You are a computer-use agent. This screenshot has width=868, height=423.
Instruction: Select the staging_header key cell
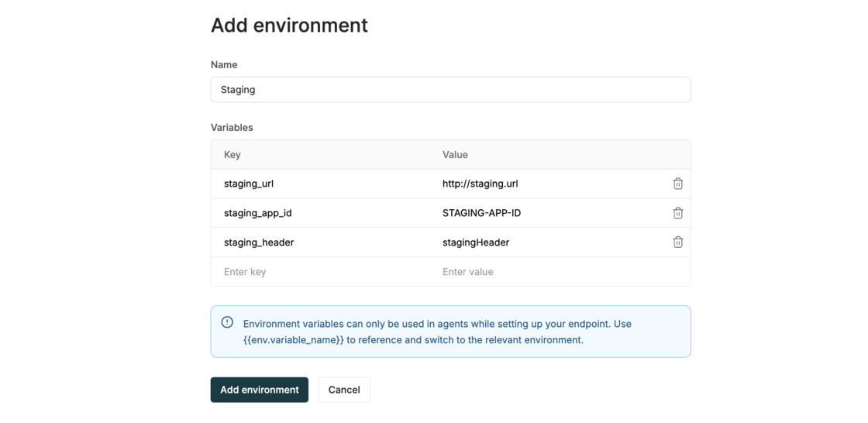point(259,242)
